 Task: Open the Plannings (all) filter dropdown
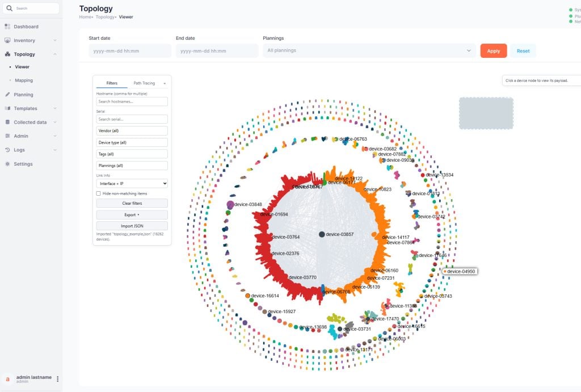click(132, 166)
